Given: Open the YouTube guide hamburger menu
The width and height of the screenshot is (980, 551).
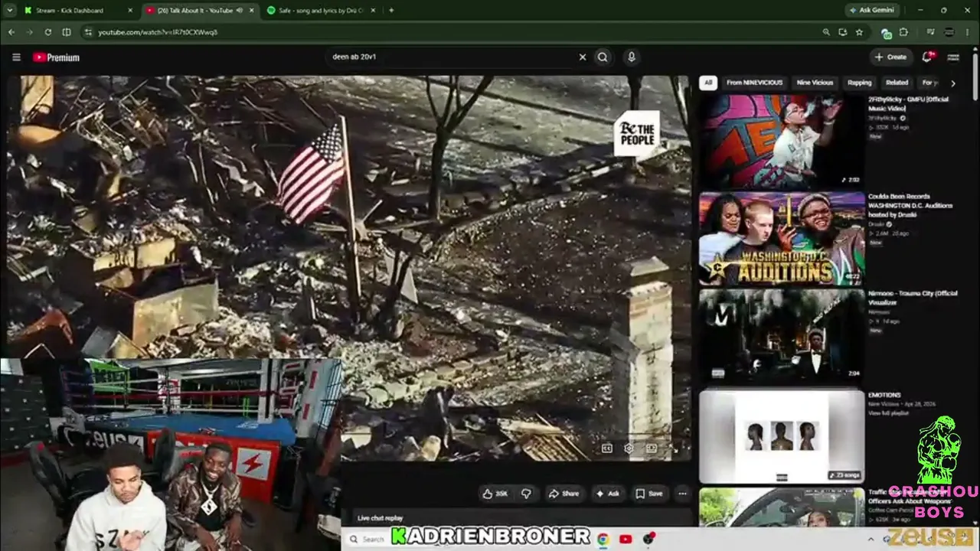Looking at the screenshot, I should [x=16, y=57].
